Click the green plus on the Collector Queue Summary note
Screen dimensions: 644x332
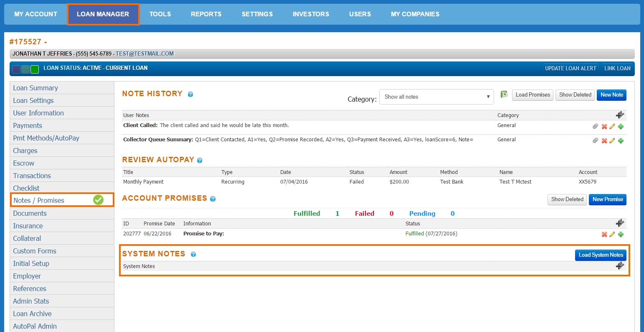pyautogui.click(x=621, y=141)
